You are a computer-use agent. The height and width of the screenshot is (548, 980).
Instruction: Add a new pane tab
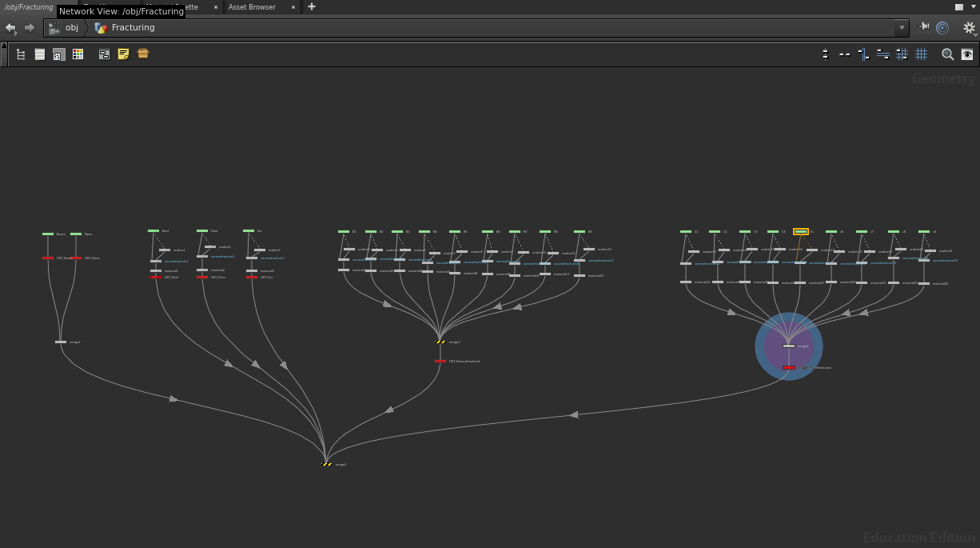point(312,6)
